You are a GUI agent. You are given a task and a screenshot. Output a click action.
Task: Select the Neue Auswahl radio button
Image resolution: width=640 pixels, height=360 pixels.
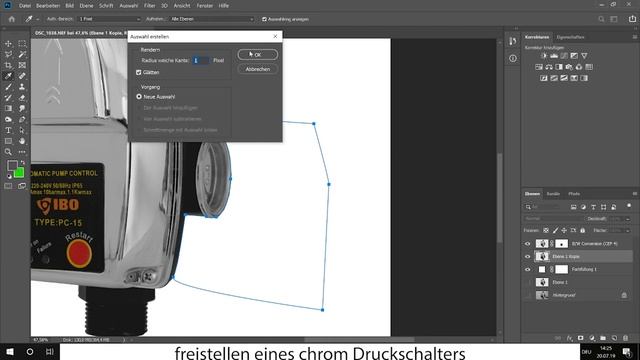[139, 97]
